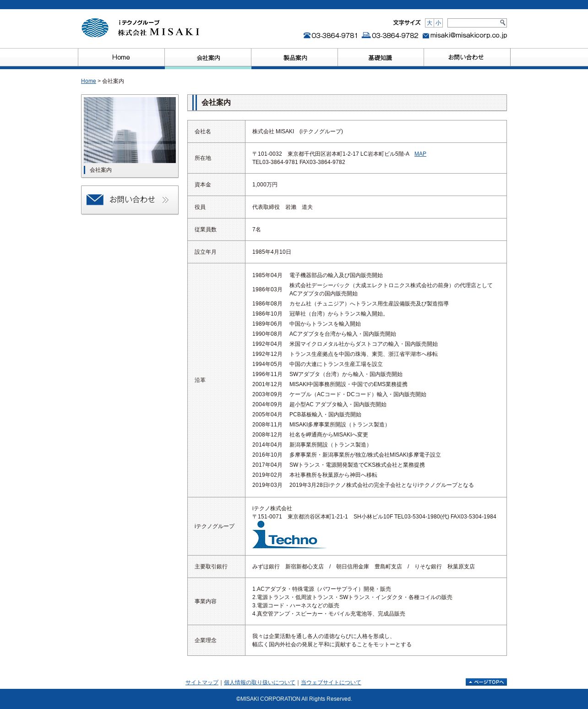The width and height of the screenshot is (588, 709).
Task: Click the 1985年4月10日 value
Action: coord(272,252)
